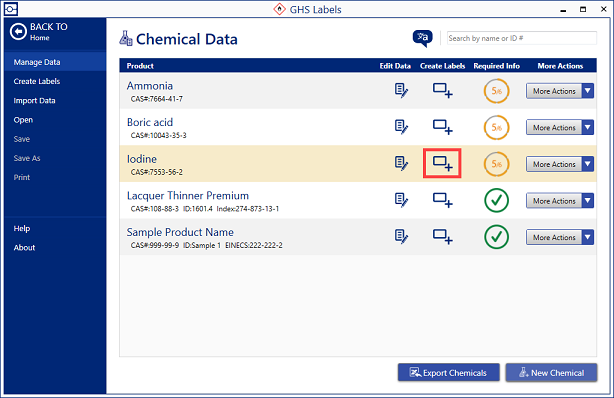Create labels for Boric acid

pyautogui.click(x=442, y=127)
